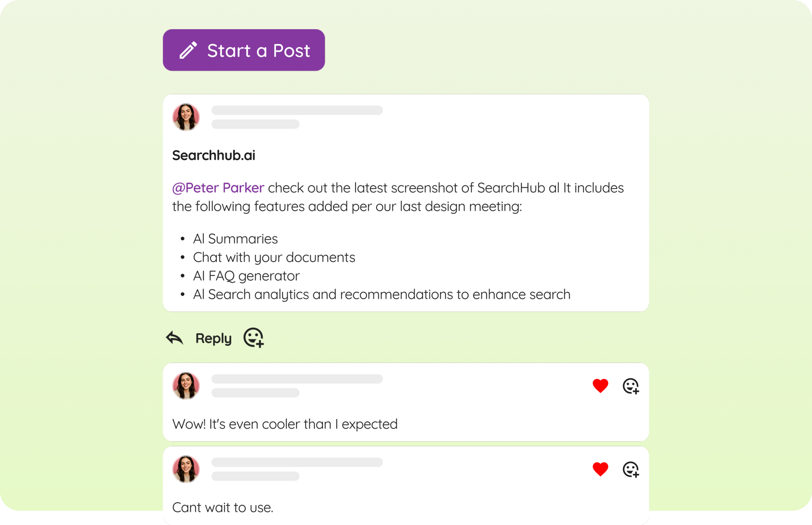812x525 pixels.
Task: Add emoji reaction to the main post
Action: coord(253,338)
